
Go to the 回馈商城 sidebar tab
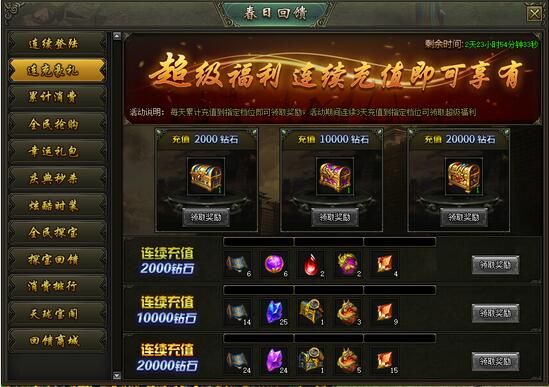[57, 340]
